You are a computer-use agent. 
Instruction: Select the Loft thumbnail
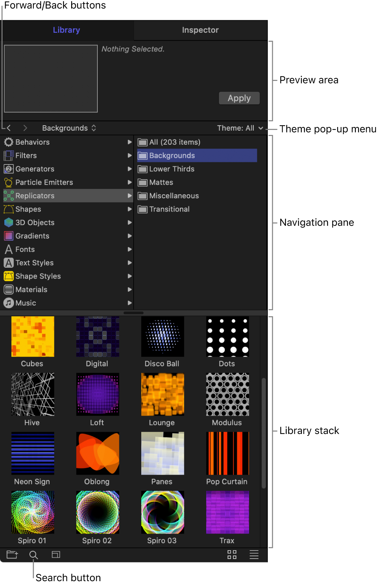tap(97, 394)
